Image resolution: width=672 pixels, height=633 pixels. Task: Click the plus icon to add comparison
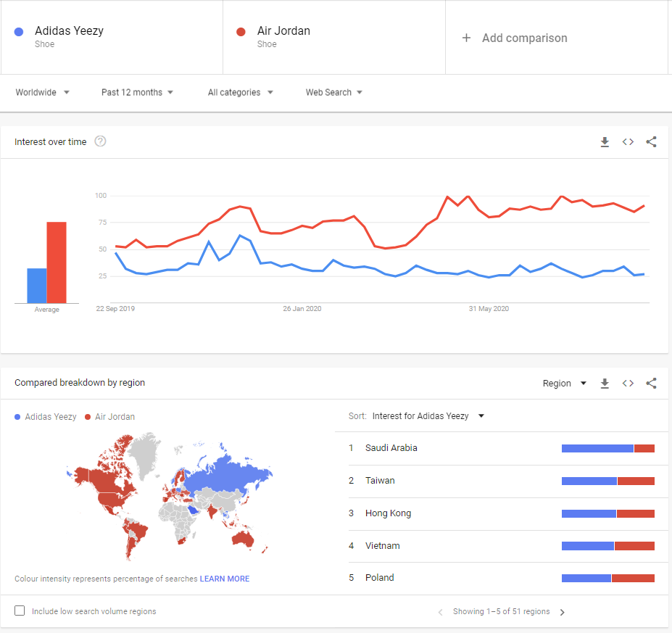[466, 38]
